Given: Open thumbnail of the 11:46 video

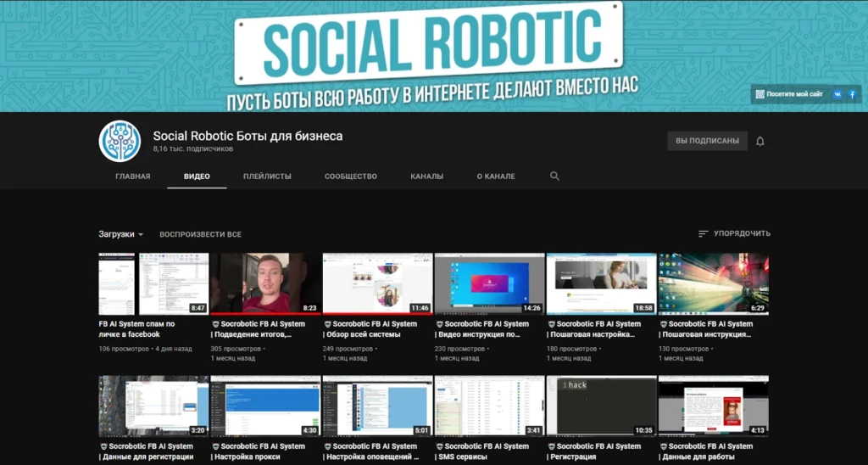Looking at the screenshot, I should [377, 283].
